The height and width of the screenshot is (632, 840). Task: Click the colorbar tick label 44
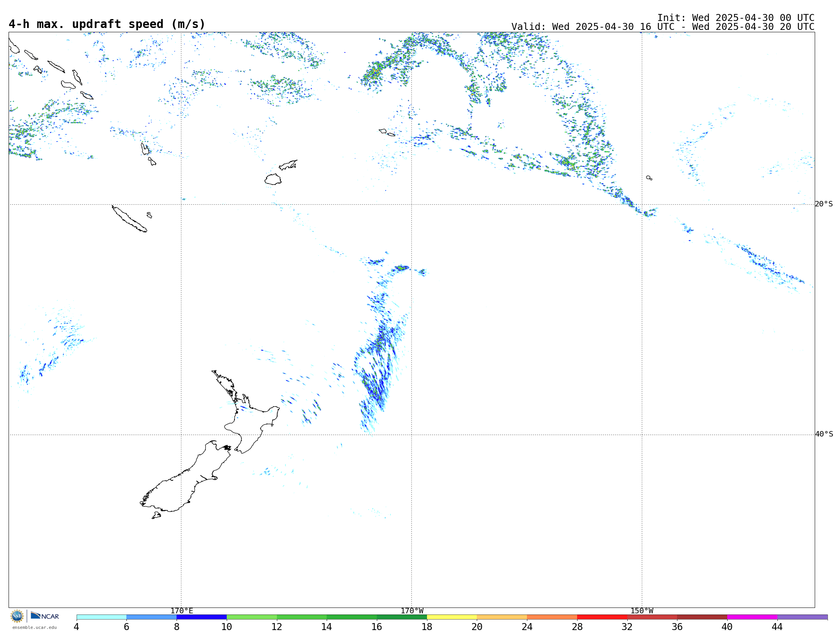pos(777,627)
